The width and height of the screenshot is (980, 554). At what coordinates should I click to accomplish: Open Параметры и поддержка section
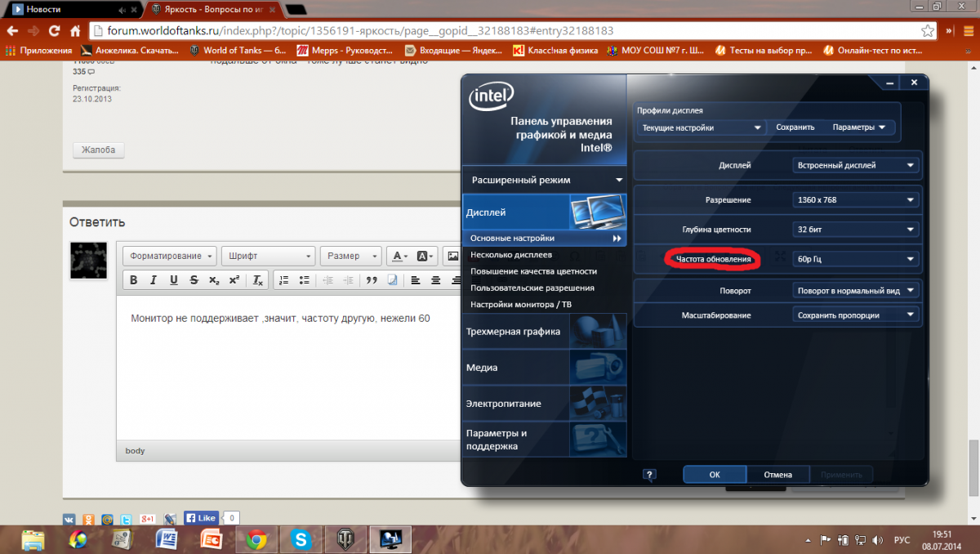545,440
